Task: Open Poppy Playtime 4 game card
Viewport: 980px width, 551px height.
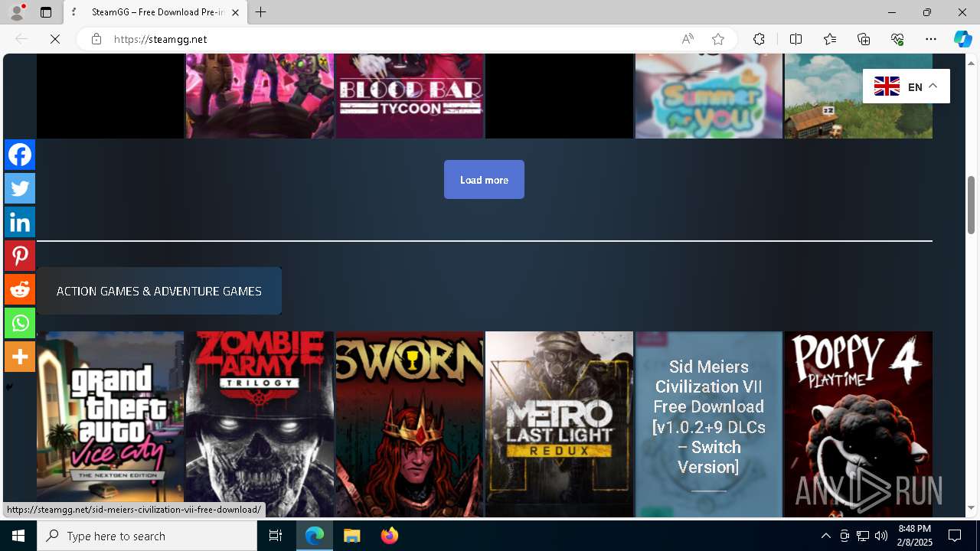Action: (x=858, y=424)
